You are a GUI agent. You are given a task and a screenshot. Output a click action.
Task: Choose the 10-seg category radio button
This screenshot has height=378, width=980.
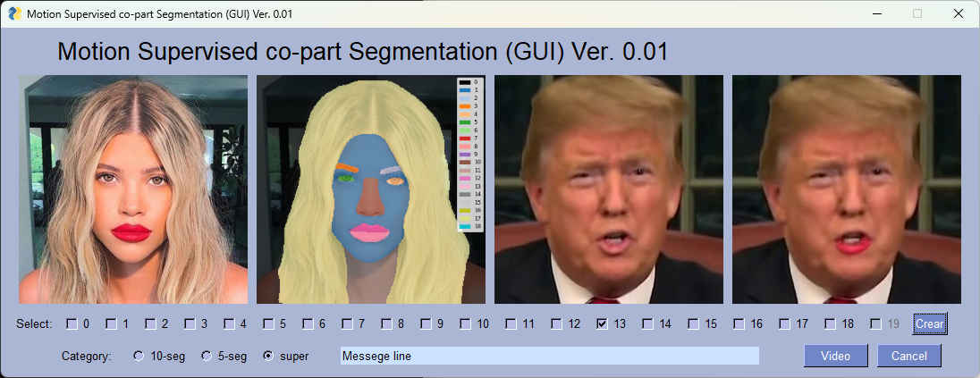tap(138, 357)
